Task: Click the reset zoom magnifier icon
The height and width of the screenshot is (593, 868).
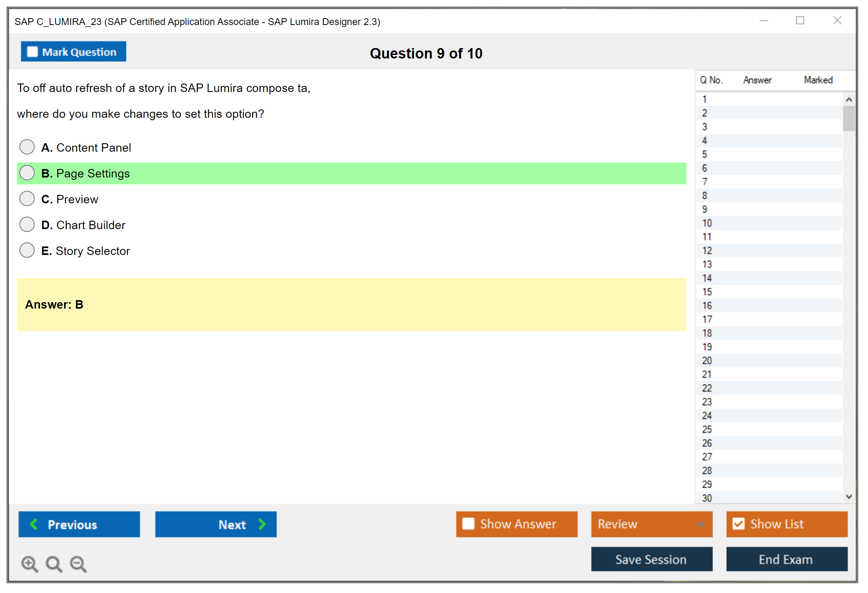Action: [x=54, y=564]
